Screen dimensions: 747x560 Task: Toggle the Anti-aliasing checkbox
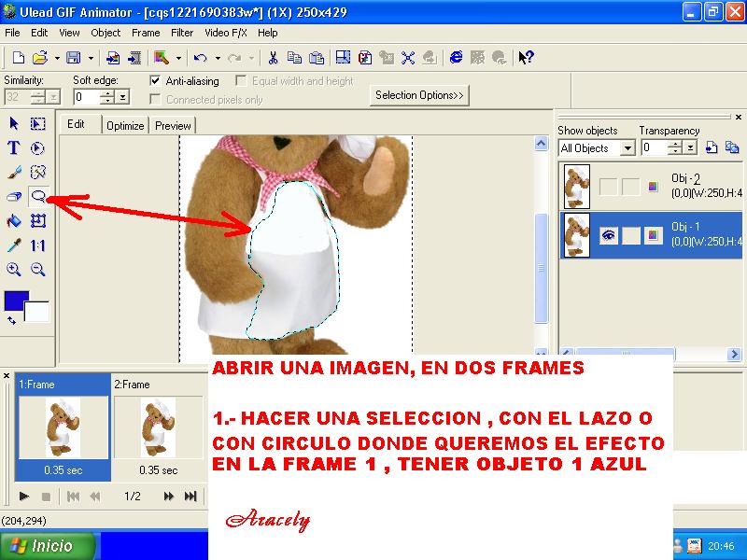coord(155,80)
